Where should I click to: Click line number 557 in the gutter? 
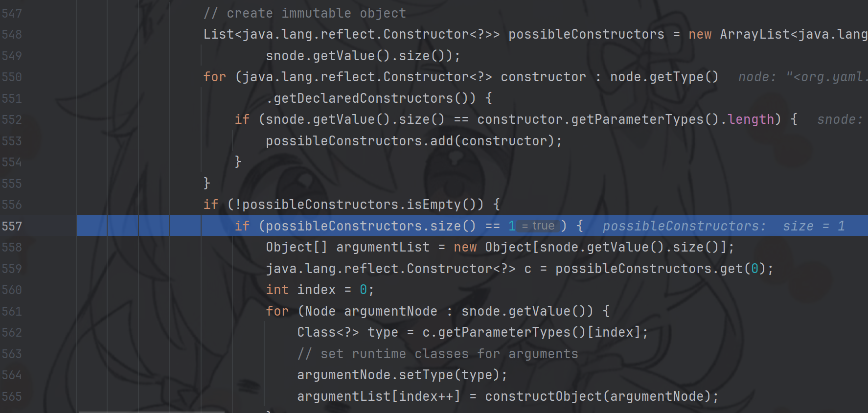tap(12, 226)
